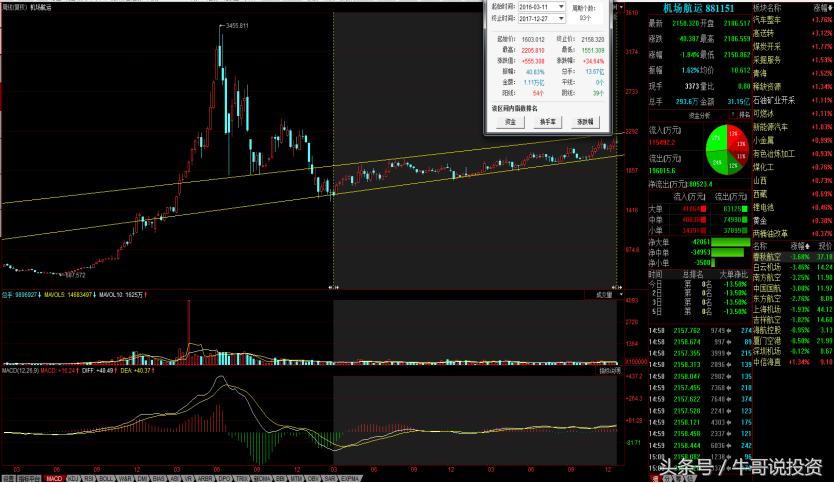Click the 换手率 ranking button

point(547,122)
